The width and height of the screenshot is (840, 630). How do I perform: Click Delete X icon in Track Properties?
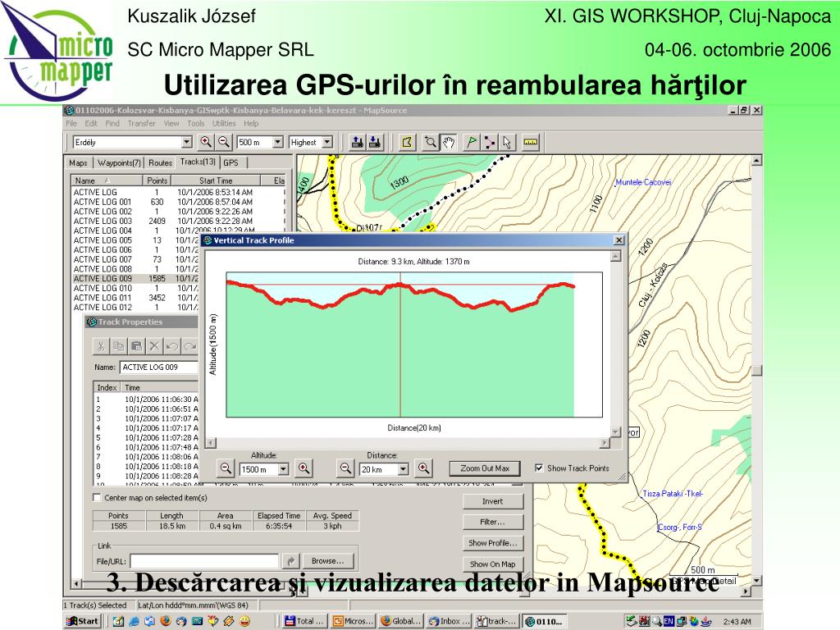click(x=154, y=346)
